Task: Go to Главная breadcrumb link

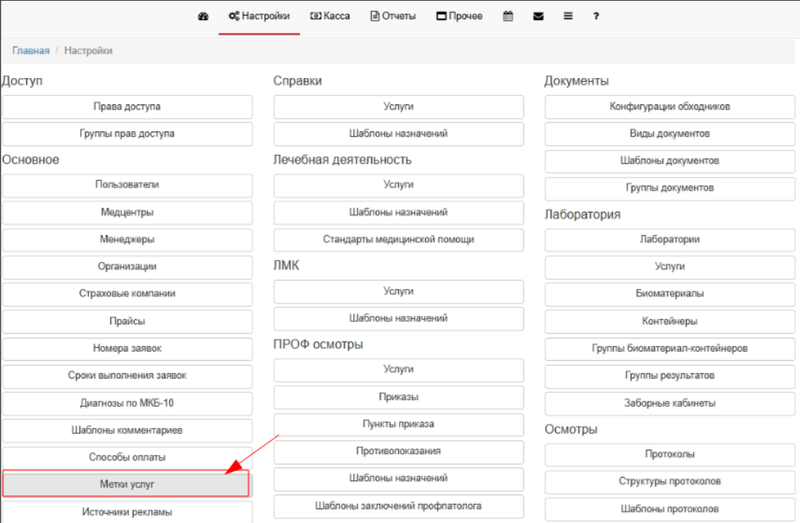Action: tap(31, 50)
